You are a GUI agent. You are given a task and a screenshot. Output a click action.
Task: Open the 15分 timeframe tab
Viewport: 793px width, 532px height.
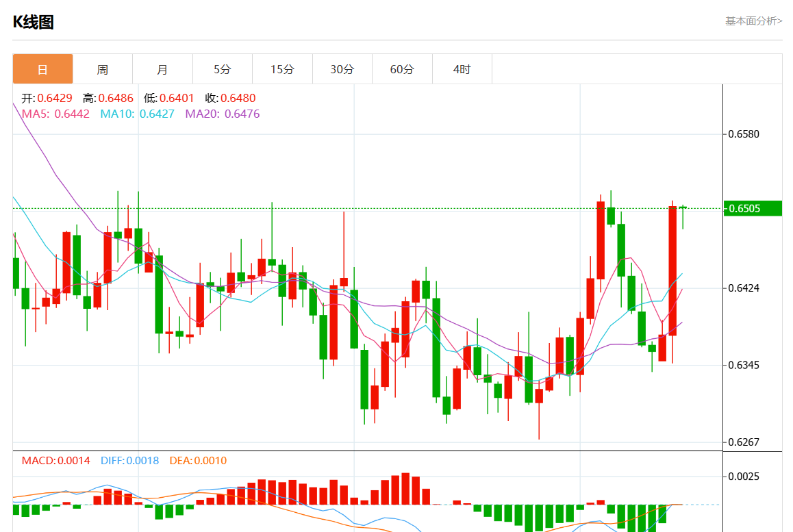click(282, 68)
